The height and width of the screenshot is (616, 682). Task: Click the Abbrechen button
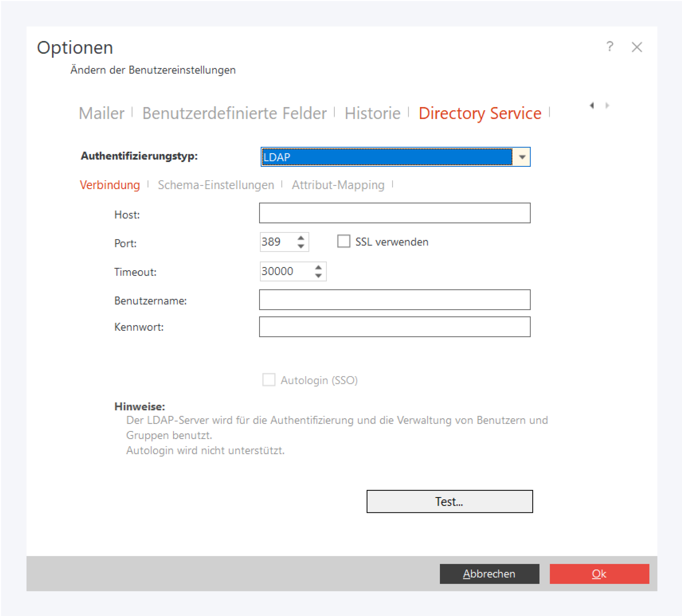tap(489, 574)
